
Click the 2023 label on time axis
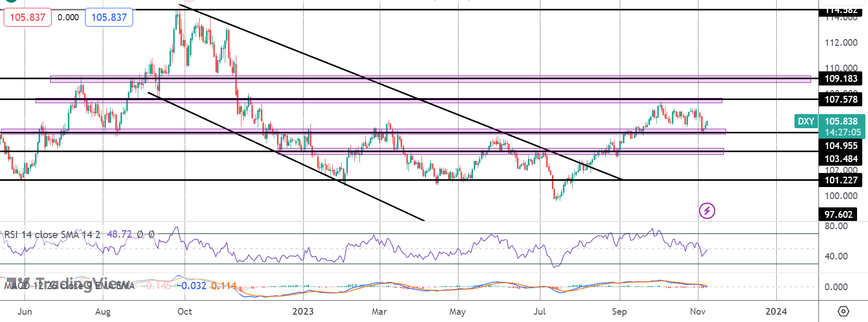click(x=303, y=312)
